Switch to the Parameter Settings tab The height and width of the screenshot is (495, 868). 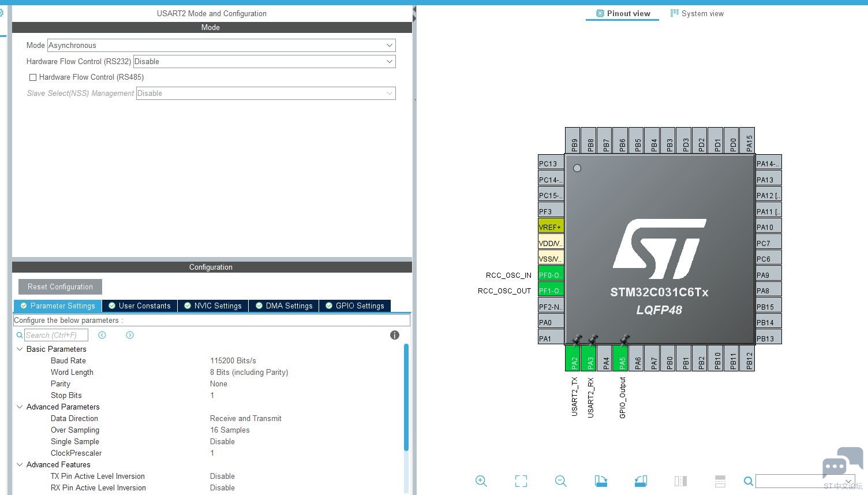[58, 306]
